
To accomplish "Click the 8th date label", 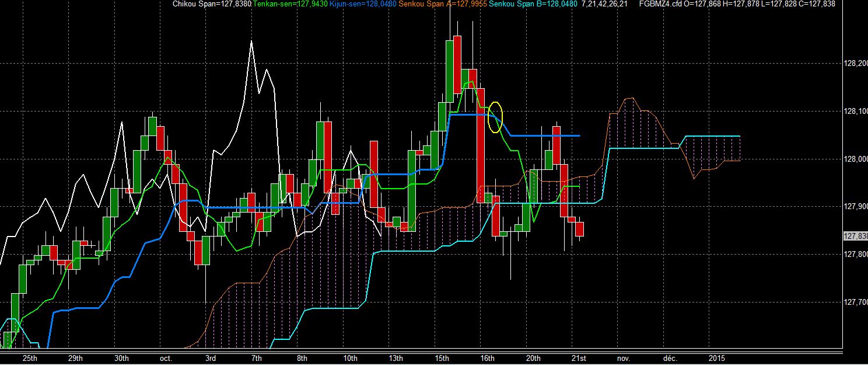I will pyautogui.click(x=302, y=358).
